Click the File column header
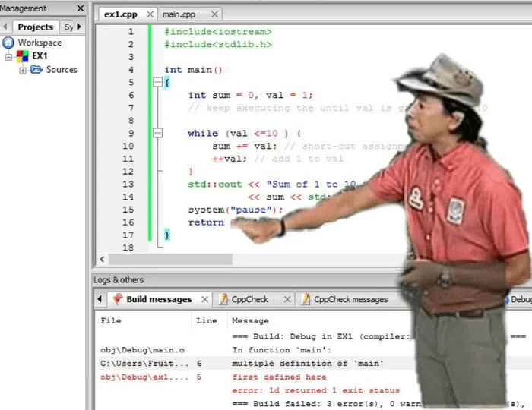This screenshot has width=532, height=410. click(111, 321)
